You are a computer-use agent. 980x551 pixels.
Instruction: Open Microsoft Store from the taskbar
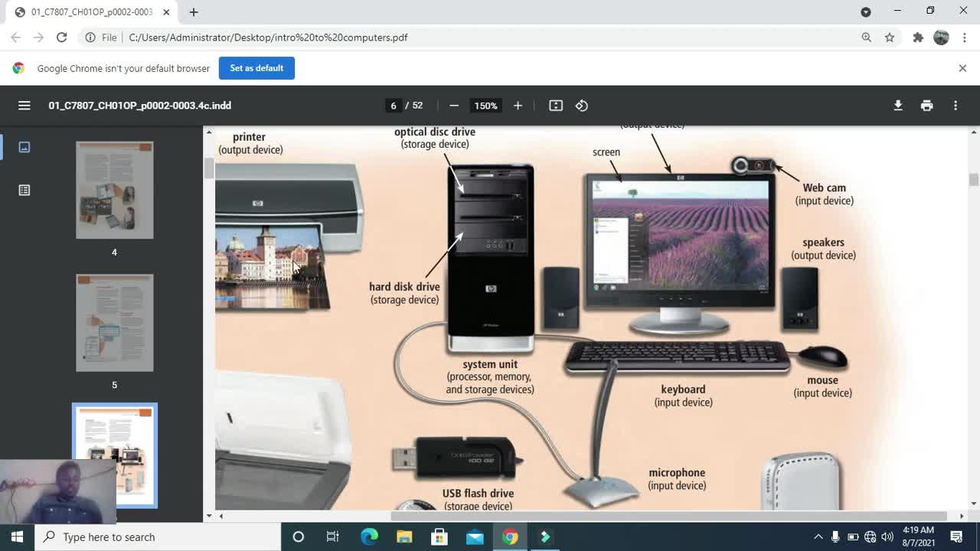(x=439, y=536)
